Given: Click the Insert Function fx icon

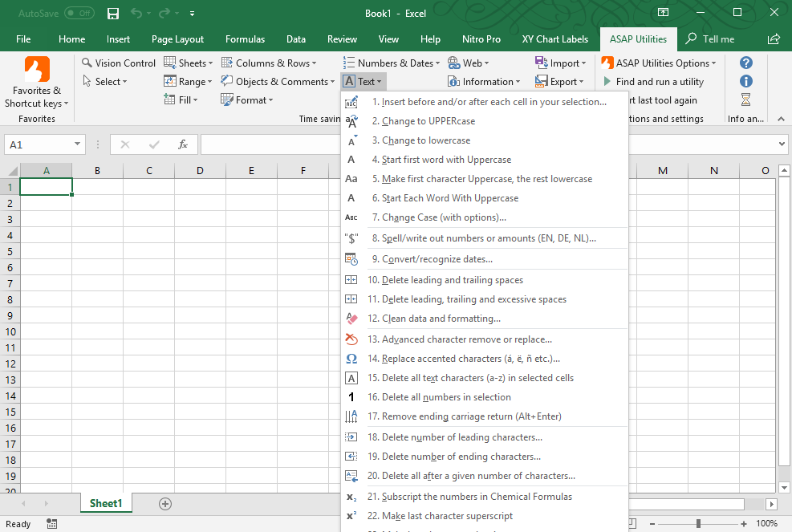Looking at the screenshot, I should coord(183,144).
